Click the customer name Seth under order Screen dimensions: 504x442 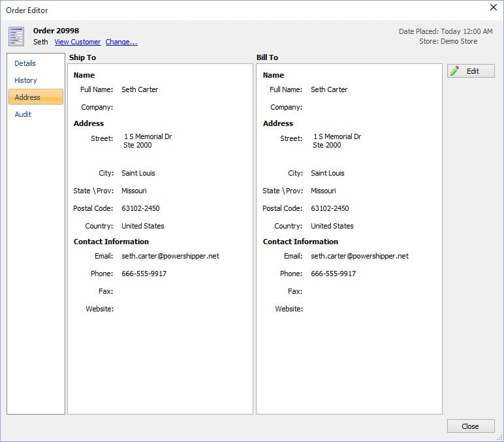[x=40, y=42]
